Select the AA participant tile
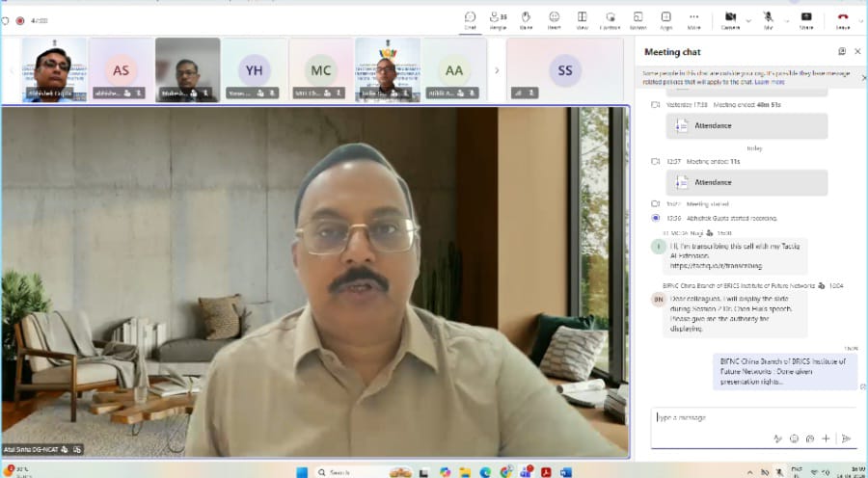Screen dimensions: 868x478 454,69
